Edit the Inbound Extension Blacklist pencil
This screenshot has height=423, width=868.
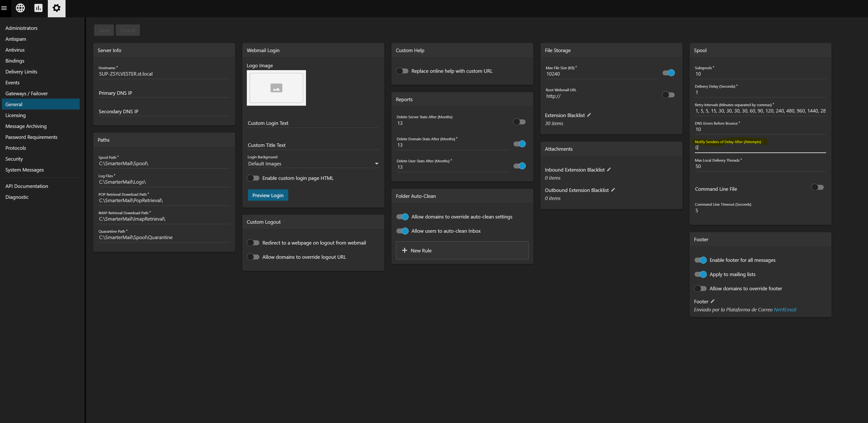[609, 170]
